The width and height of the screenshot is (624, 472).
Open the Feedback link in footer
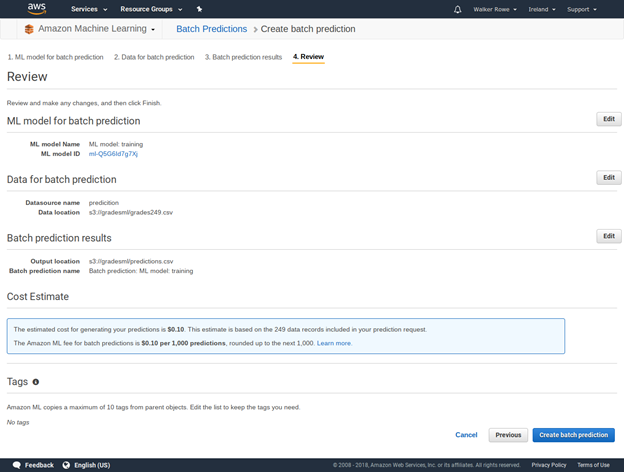[39, 465]
